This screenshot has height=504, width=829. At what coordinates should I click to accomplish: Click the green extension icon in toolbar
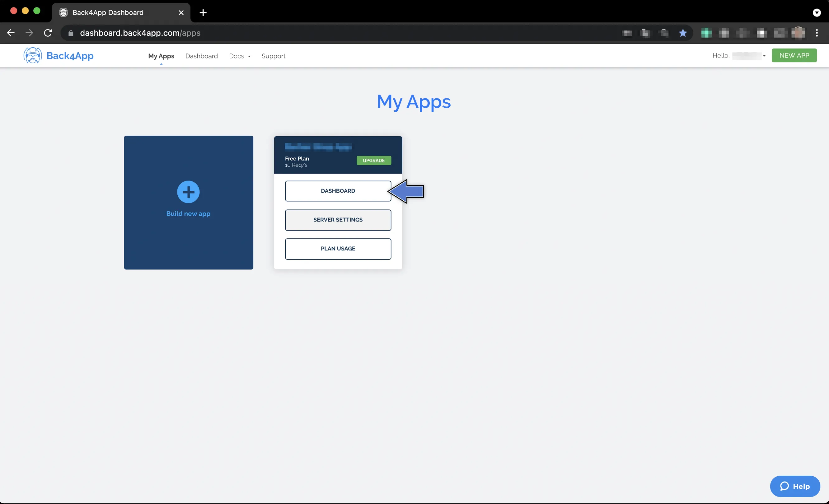(706, 33)
